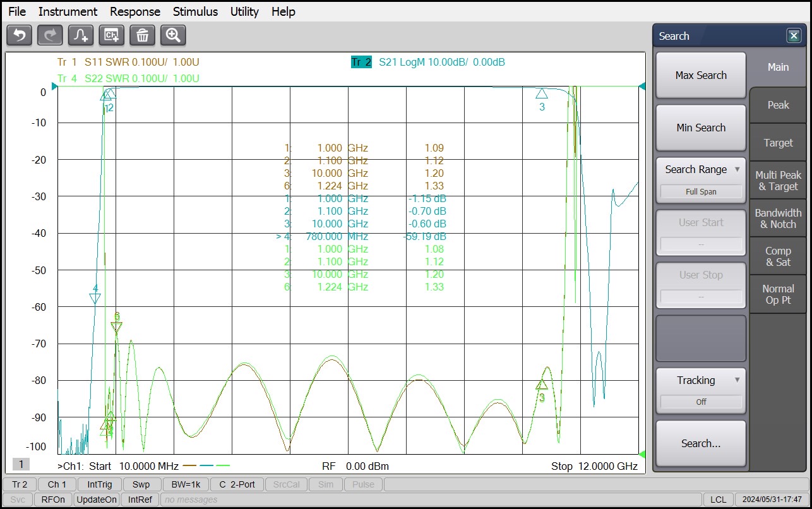Open the Normal Op Pt tab
Image resolution: width=812 pixels, height=509 pixels.
(778, 294)
